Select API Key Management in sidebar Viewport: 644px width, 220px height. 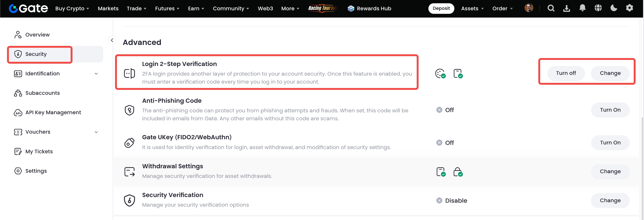click(x=53, y=112)
